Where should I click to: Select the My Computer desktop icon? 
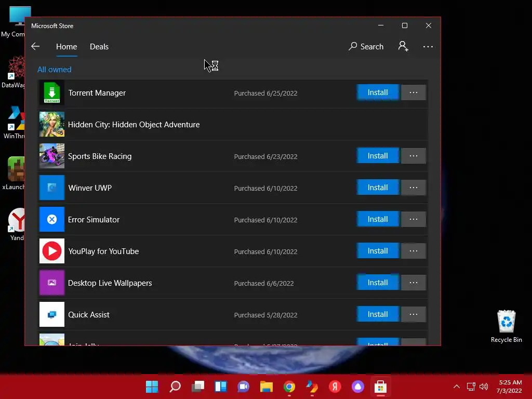[x=14, y=22]
